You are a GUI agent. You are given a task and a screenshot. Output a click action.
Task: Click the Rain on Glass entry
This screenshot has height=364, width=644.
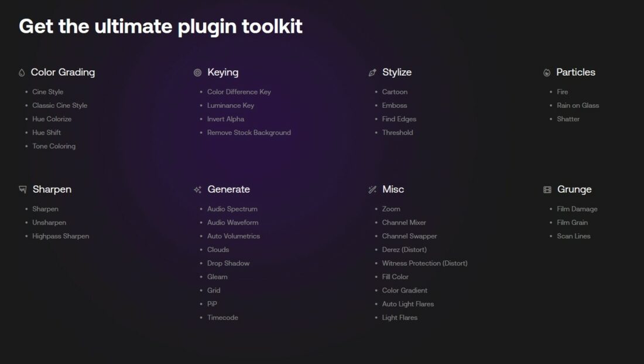[x=578, y=106]
